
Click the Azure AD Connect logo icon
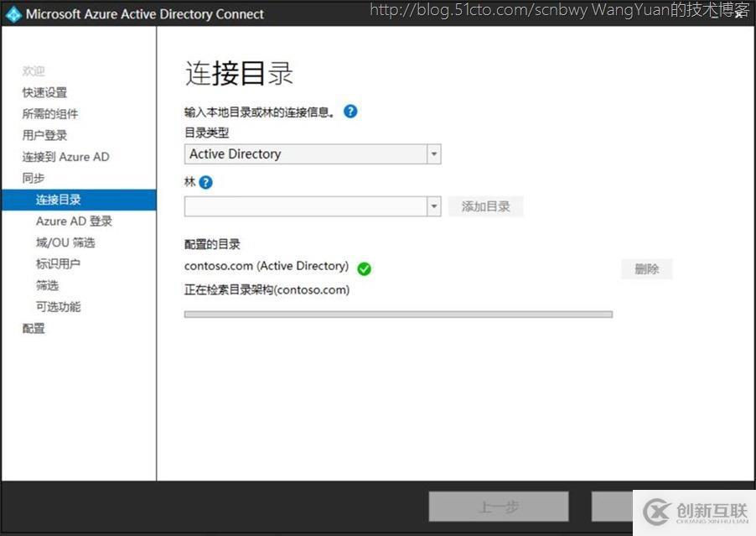13,14
